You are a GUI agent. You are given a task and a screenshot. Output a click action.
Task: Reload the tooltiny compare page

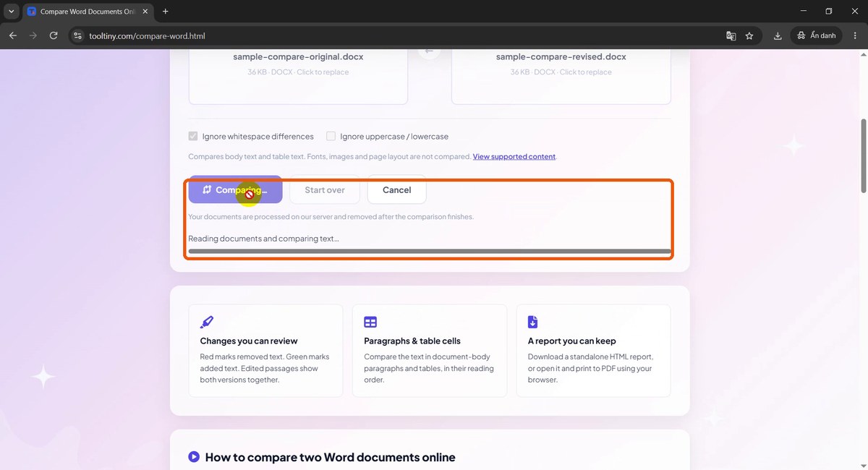pos(54,35)
